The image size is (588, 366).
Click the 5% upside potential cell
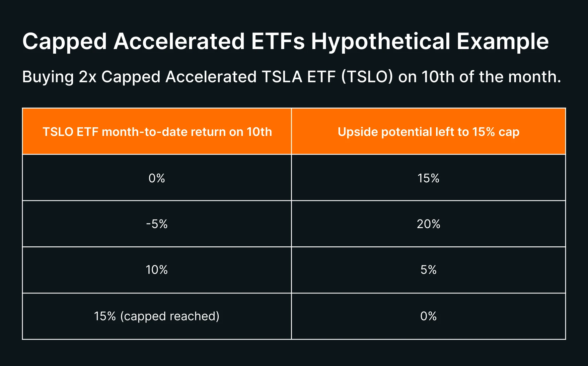(428, 270)
